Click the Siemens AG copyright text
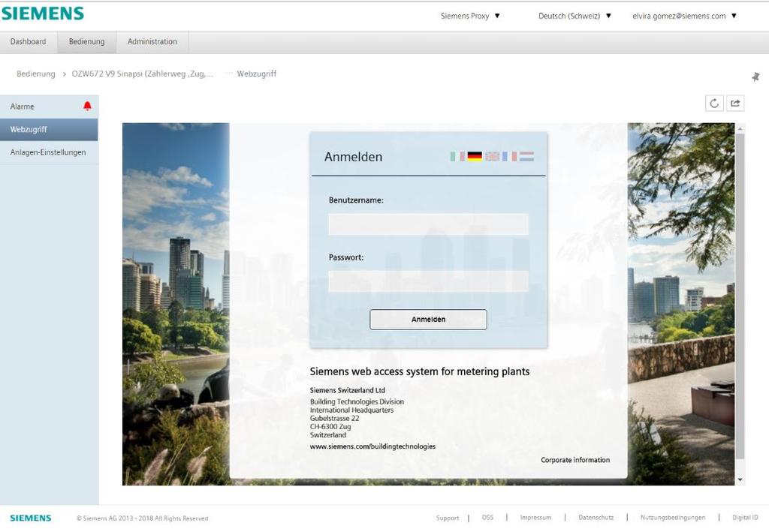Screen dimensions: 769x532 pyautogui.click(x=142, y=518)
